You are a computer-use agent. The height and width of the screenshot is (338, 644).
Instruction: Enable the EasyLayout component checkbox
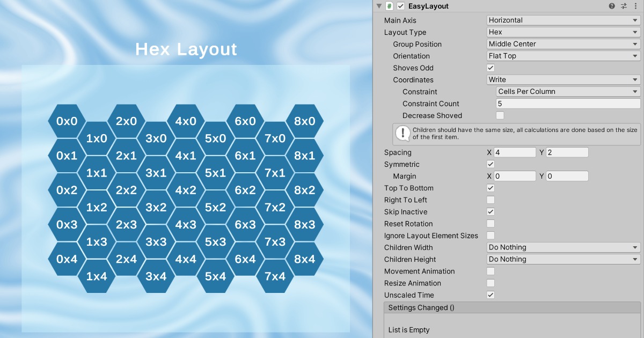point(399,6)
